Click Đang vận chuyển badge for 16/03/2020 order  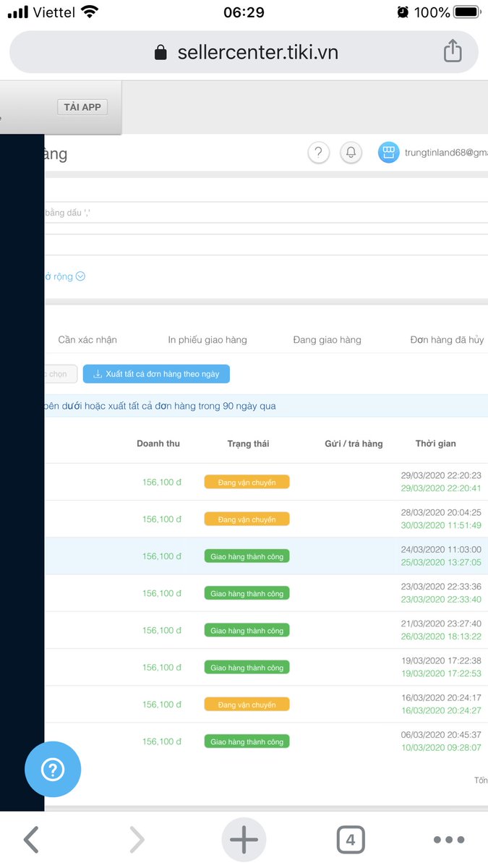(247, 704)
